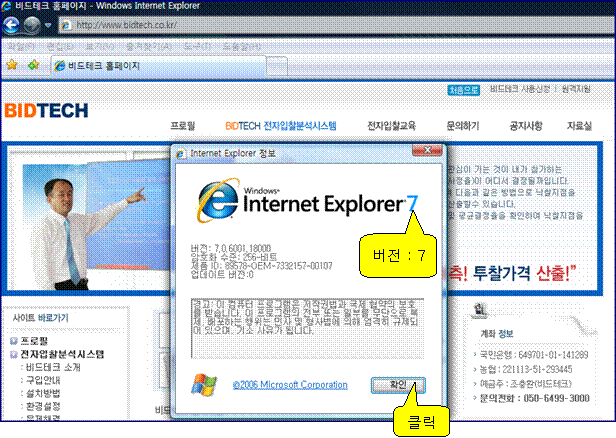Open the 비드테크 소개 sidebar link
616x438 pixels.
(x=53, y=367)
